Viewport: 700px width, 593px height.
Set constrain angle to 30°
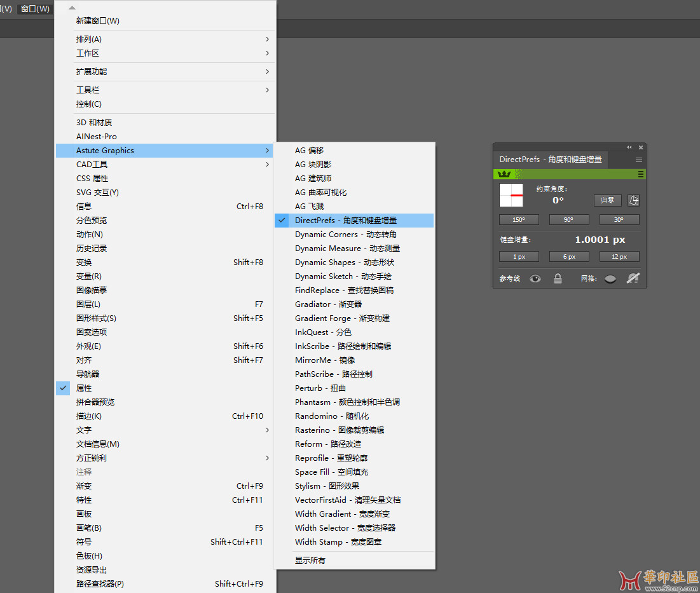tap(619, 219)
